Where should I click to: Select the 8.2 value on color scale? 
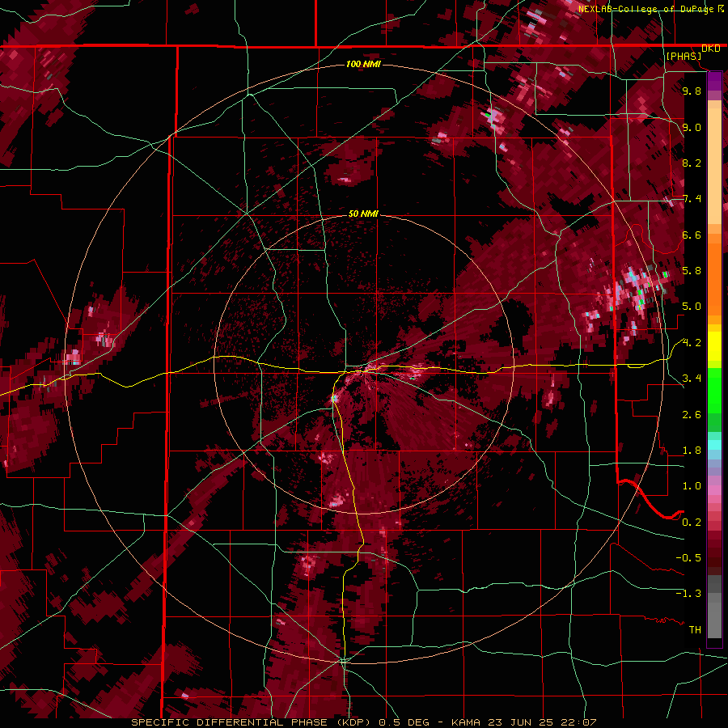[692, 163]
